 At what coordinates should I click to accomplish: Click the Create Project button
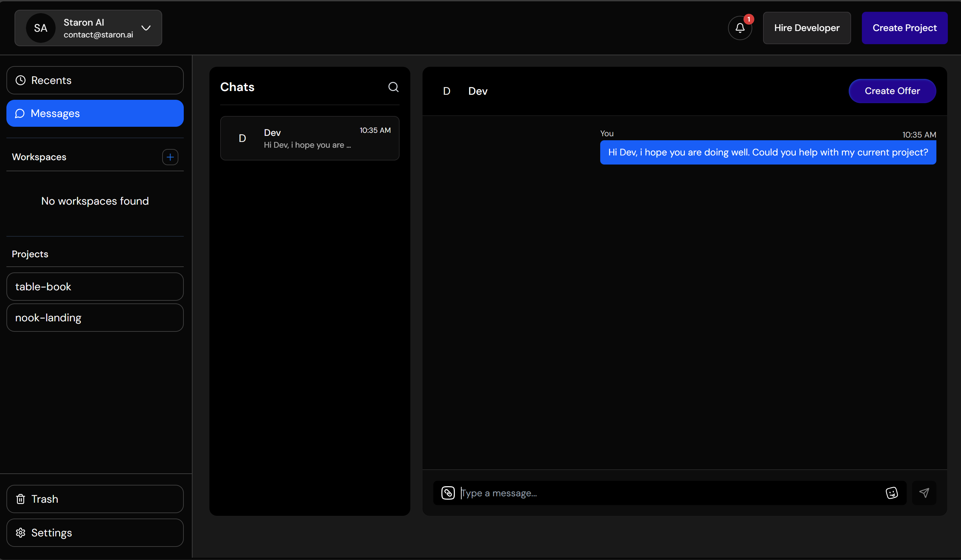coord(905,28)
